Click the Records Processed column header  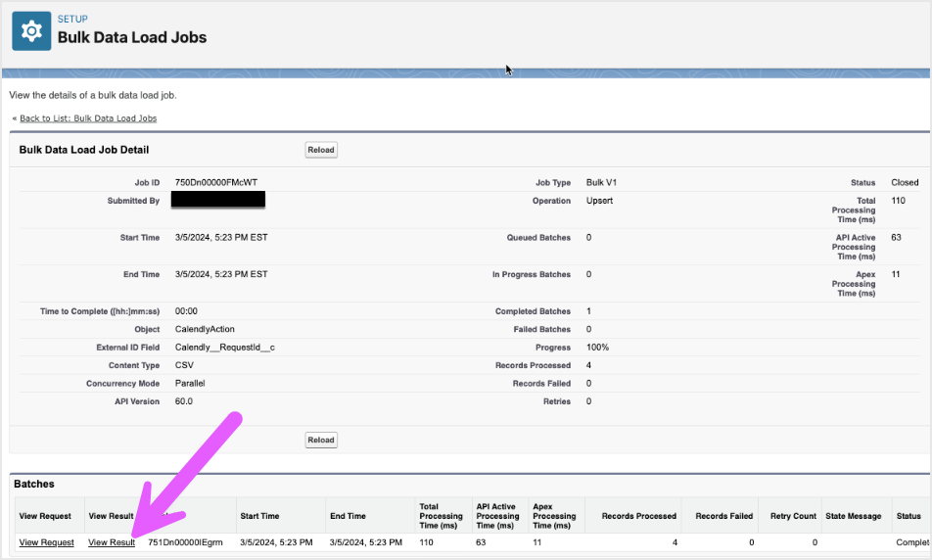[639, 516]
